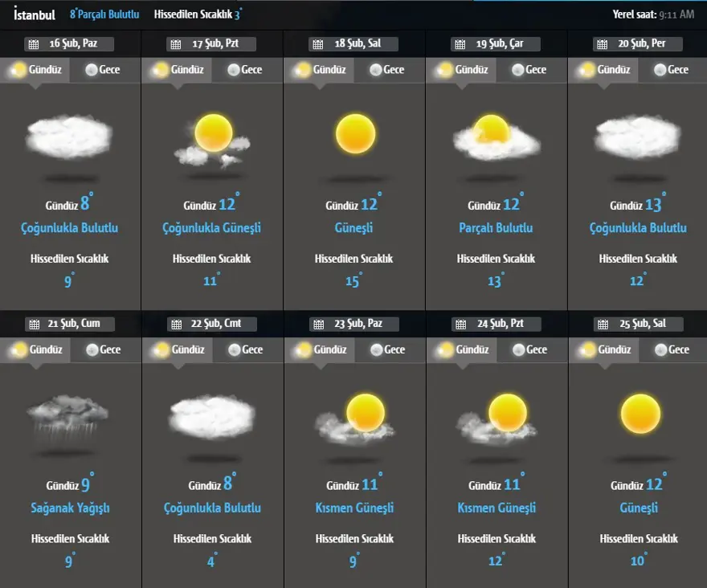Click the İstanbul city name in header

point(35,14)
